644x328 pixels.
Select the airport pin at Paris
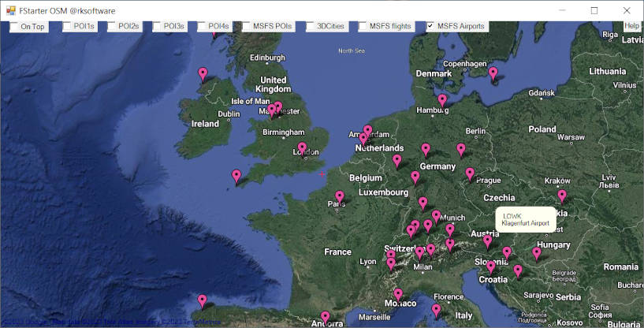coord(340,197)
